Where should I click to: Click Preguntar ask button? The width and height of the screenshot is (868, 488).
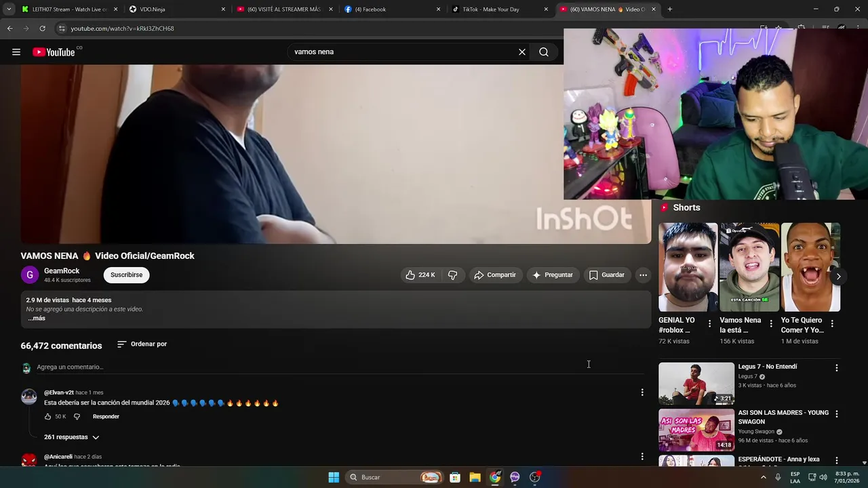click(553, 274)
